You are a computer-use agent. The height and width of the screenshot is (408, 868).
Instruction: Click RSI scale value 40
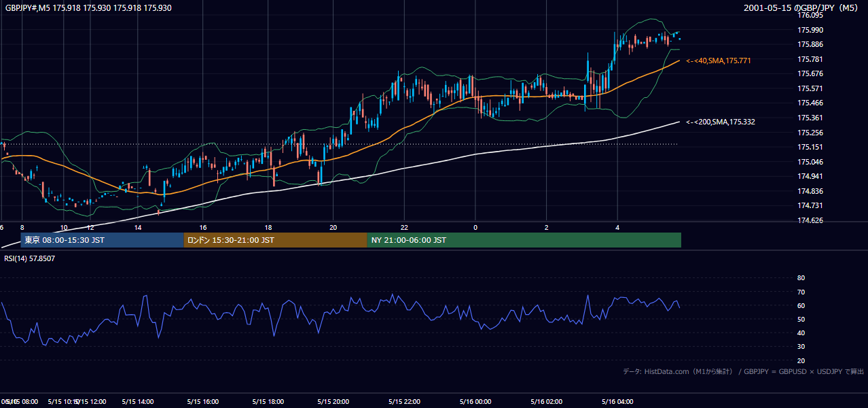(801, 333)
